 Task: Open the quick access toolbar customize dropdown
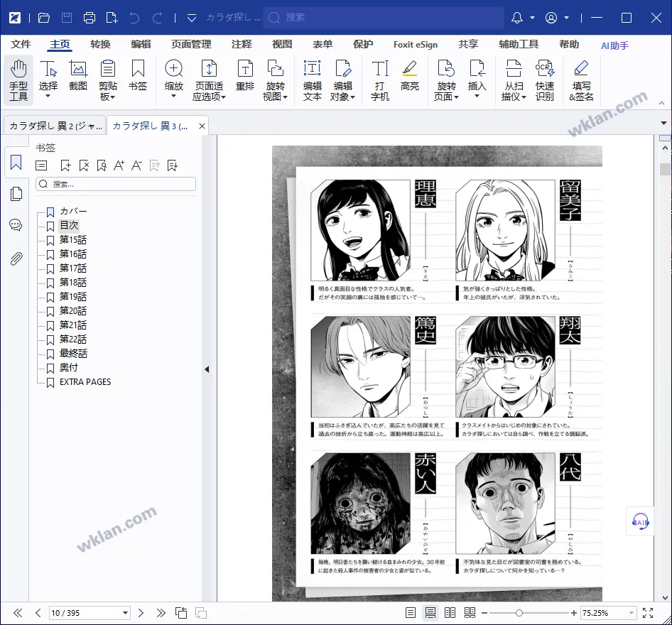[192, 18]
